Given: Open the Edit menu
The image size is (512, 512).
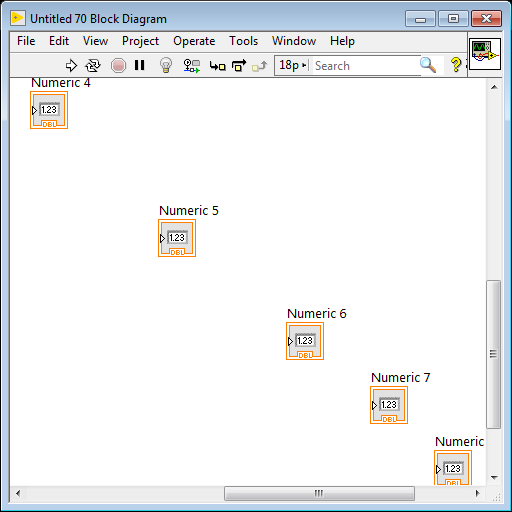Looking at the screenshot, I should tap(59, 41).
